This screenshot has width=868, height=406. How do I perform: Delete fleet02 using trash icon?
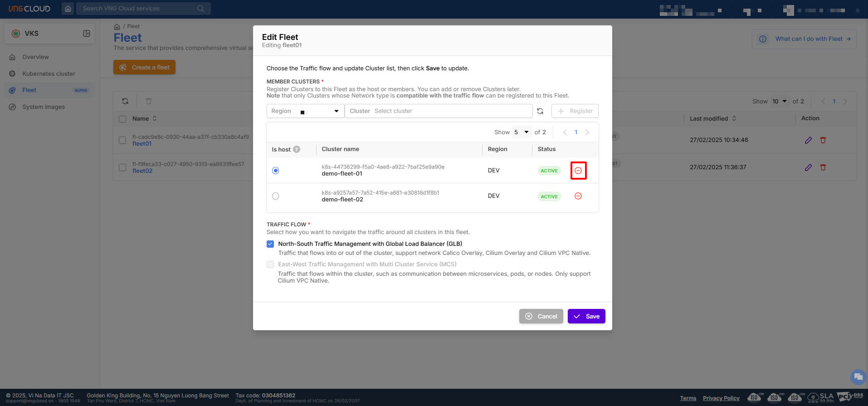click(x=823, y=167)
